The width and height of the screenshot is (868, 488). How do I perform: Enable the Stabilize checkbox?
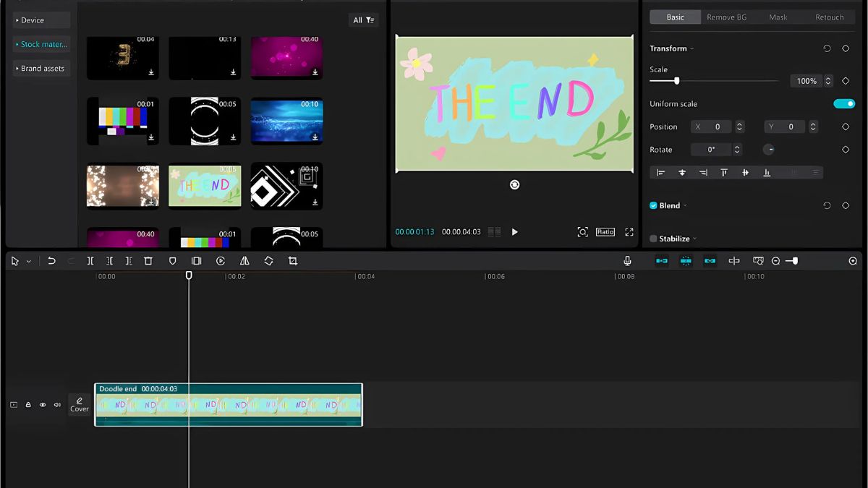tap(653, 239)
